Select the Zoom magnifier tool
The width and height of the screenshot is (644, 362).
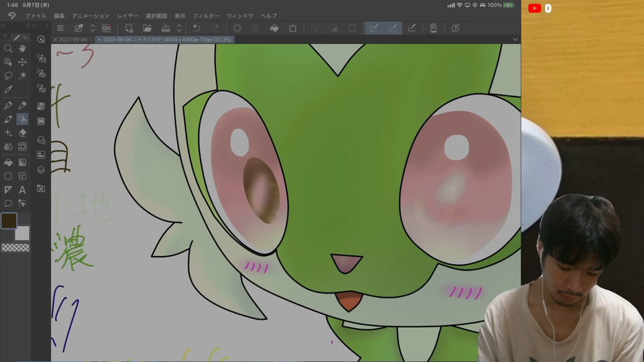pyautogui.click(x=8, y=48)
